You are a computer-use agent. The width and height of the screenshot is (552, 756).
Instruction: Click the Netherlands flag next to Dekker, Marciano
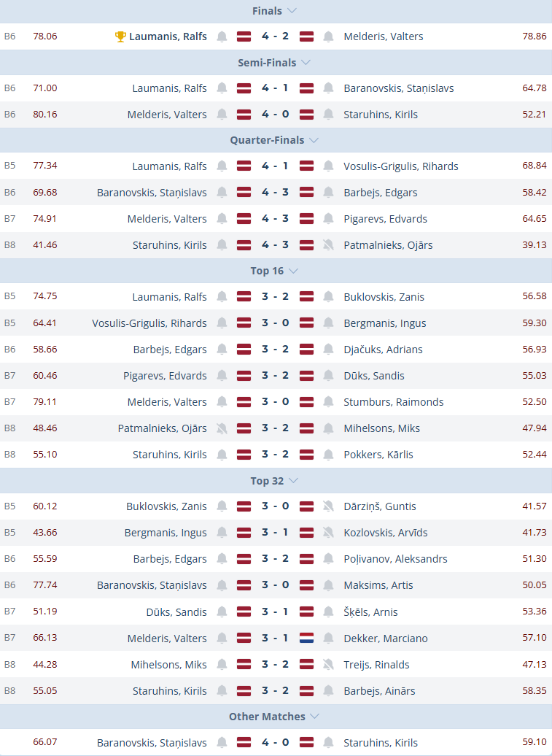pyautogui.click(x=307, y=639)
